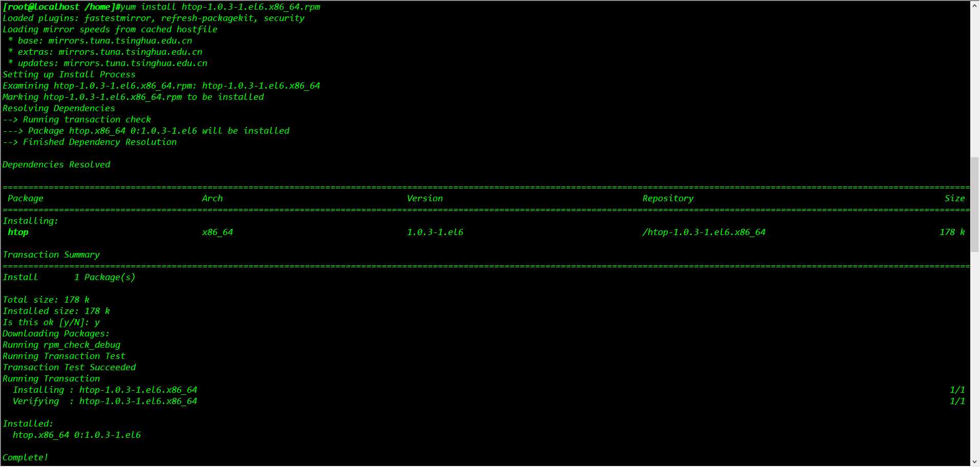Click the 'Installed:' label

28,423
